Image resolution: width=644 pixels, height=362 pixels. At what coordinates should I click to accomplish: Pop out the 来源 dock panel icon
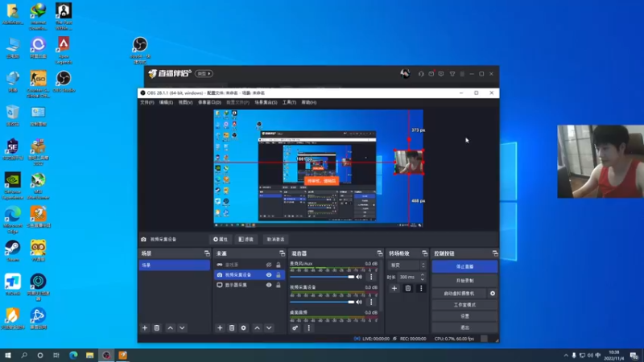click(283, 253)
